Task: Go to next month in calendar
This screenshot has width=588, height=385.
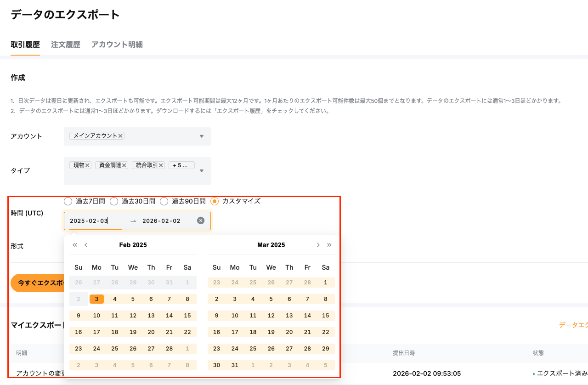Action: click(318, 245)
